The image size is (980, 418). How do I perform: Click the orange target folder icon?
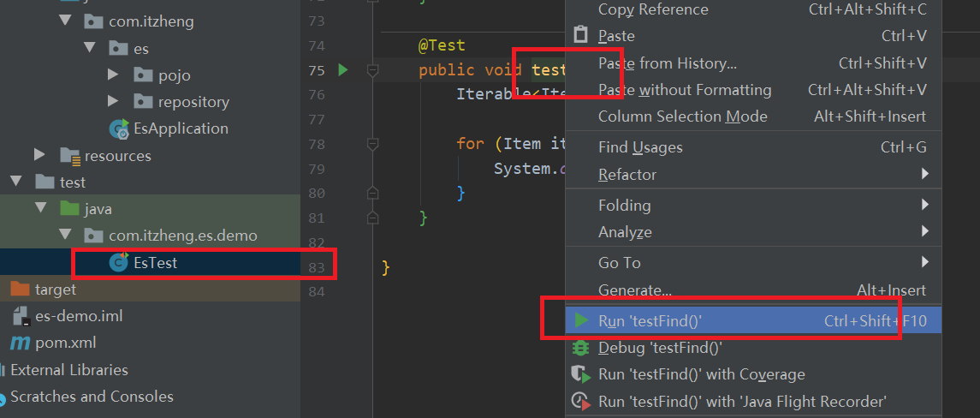20,290
